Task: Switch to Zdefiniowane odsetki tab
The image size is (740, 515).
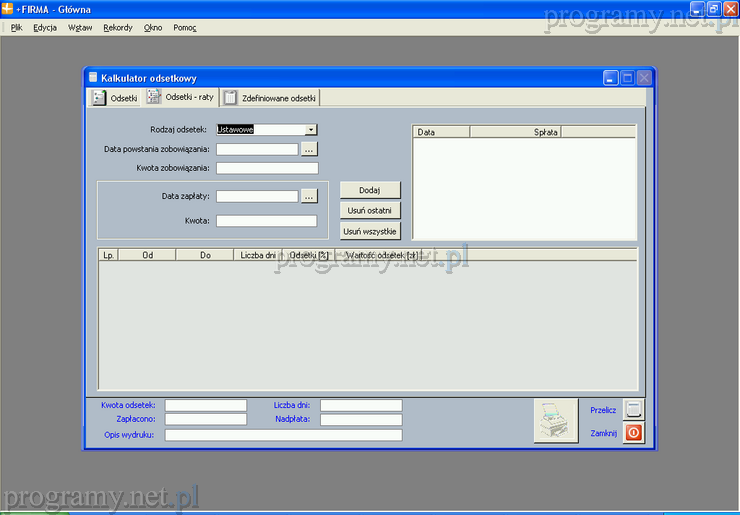Action: [x=271, y=98]
